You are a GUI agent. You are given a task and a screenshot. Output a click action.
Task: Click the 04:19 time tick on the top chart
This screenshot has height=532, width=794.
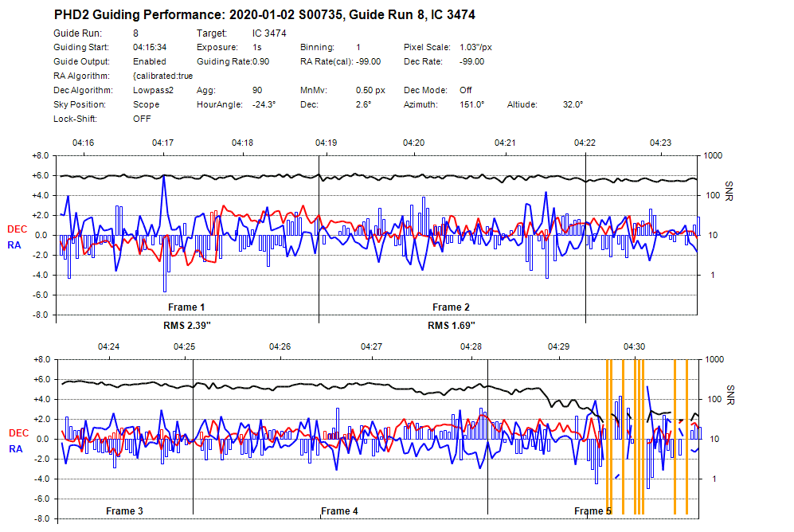click(326, 143)
